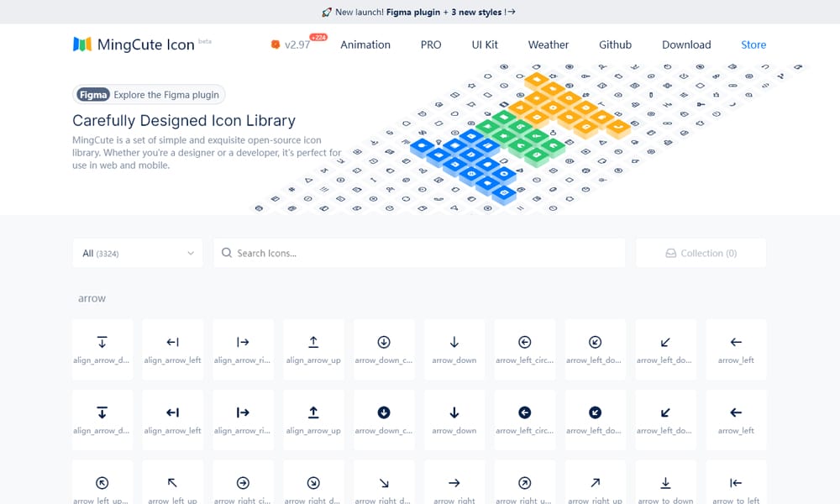840x504 pixels.
Task: Select the filled align_arrow_right icon
Action: point(243,420)
